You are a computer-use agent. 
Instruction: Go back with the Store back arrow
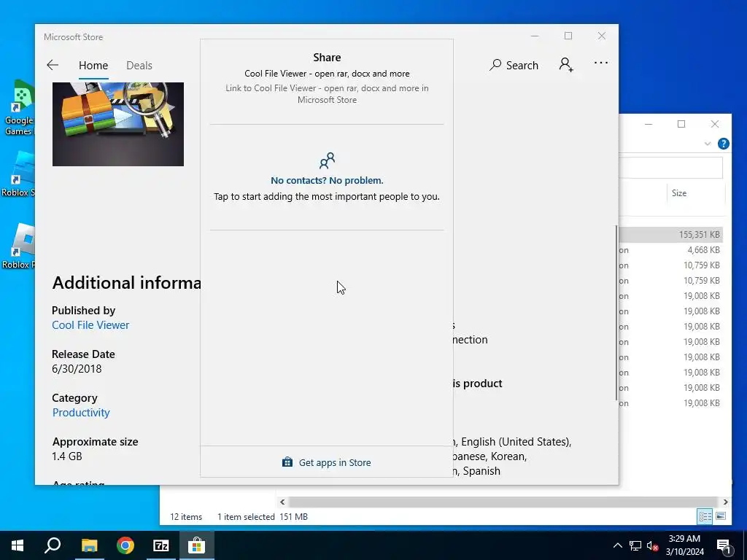(x=53, y=65)
